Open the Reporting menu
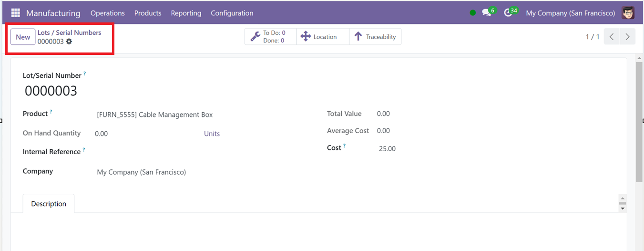The width and height of the screenshot is (644, 251). tap(186, 13)
